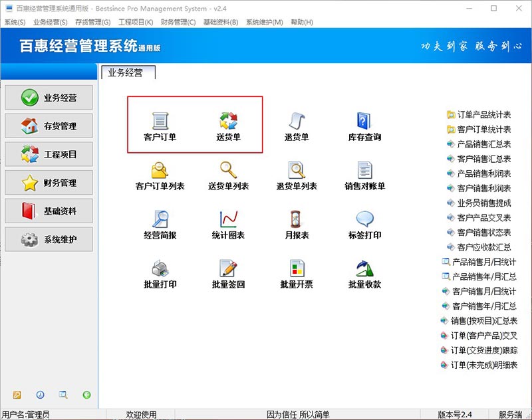Open the 基础资料(B) menu
Viewport: 532px width, 420px height.
[221, 22]
